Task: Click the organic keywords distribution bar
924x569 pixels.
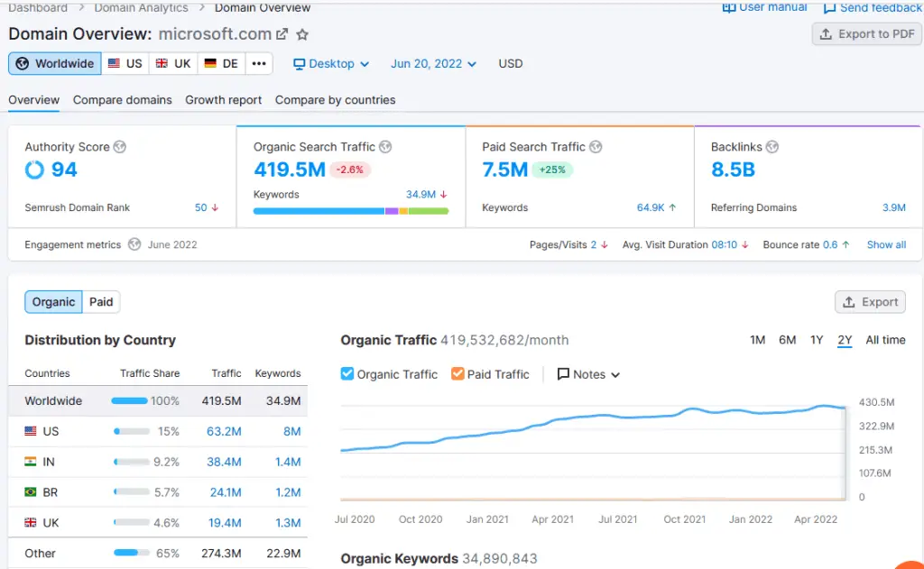Action: [350, 211]
